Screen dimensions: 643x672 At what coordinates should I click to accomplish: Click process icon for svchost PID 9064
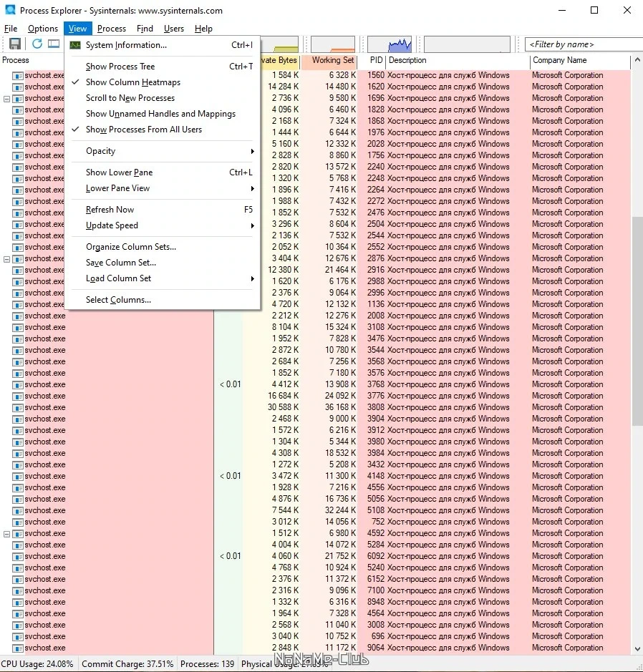pyautogui.click(x=18, y=648)
